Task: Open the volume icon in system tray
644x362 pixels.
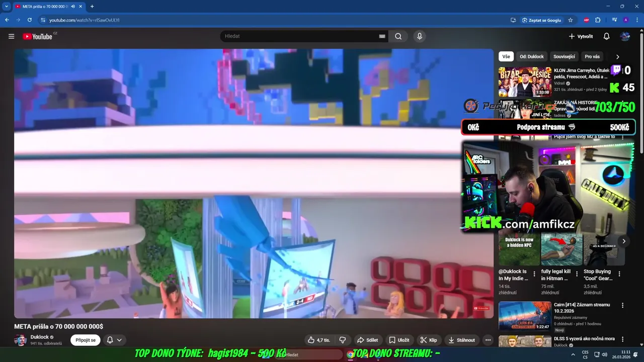Action: point(604,354)
